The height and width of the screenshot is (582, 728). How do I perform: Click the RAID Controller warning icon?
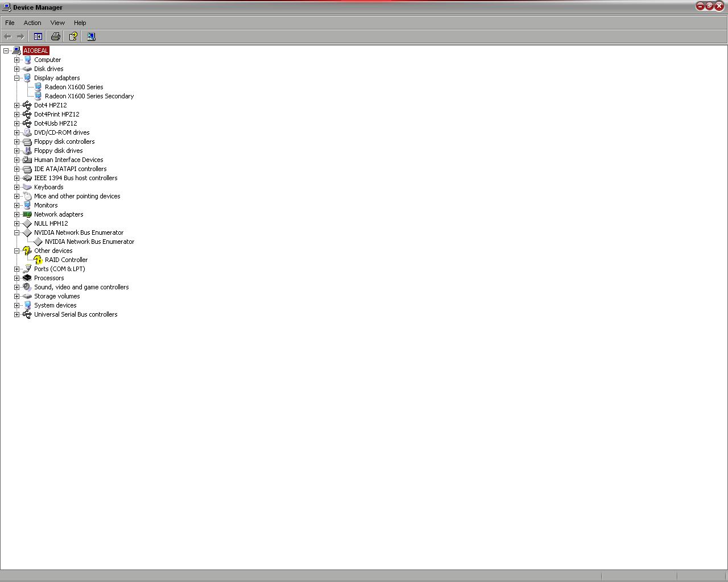tap(38, 260)
